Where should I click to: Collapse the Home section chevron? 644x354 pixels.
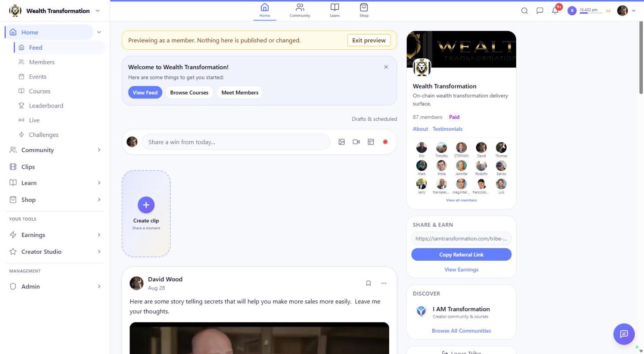[99, 32]
